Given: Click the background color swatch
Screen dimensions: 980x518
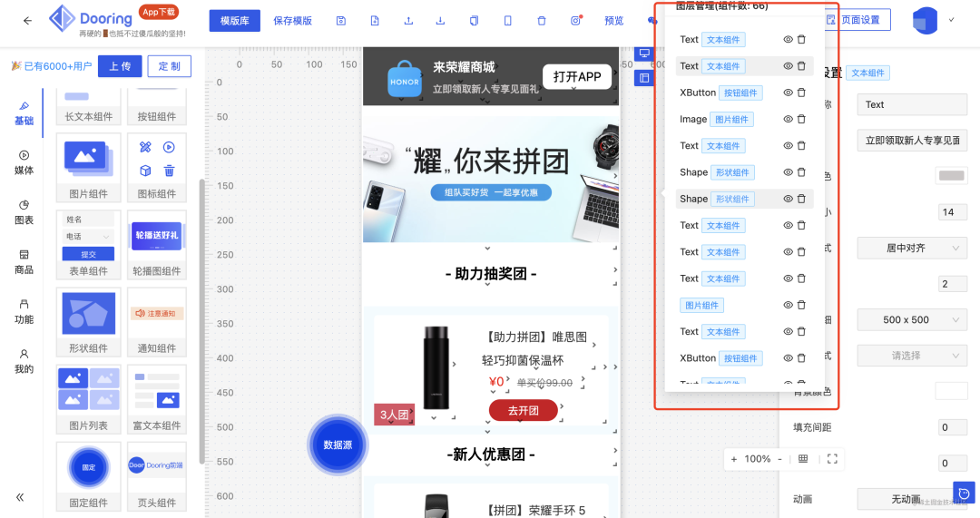Looking at the screenshot, I should click(951, 392).
